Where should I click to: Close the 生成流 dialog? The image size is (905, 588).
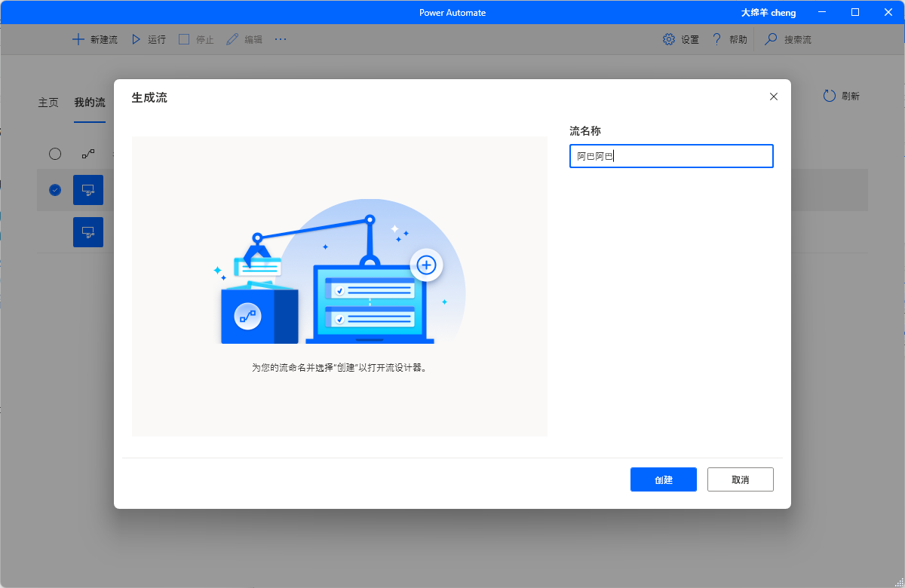tap(773, 96)
